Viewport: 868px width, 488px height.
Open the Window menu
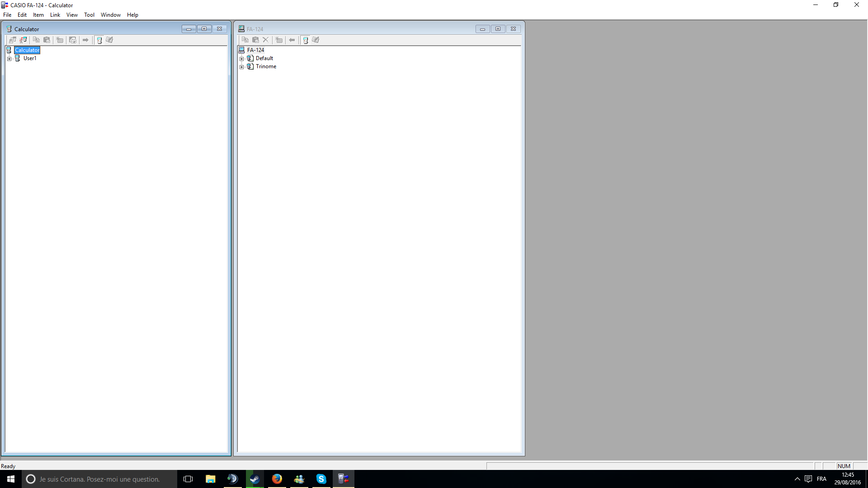pos(111,15)
